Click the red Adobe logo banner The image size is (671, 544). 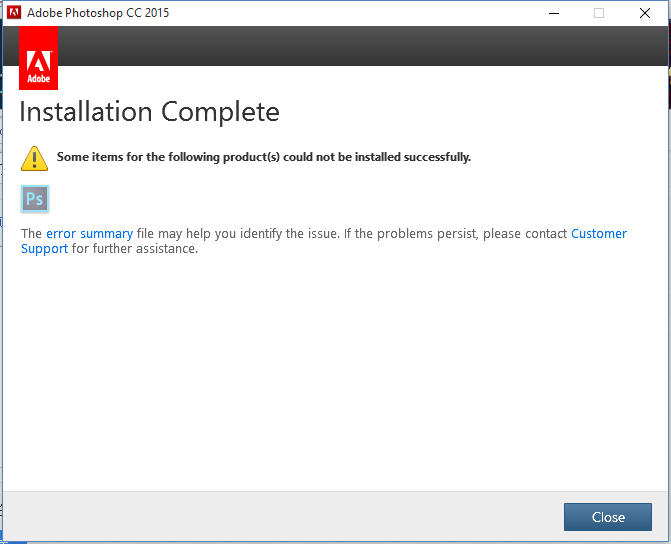39,58
